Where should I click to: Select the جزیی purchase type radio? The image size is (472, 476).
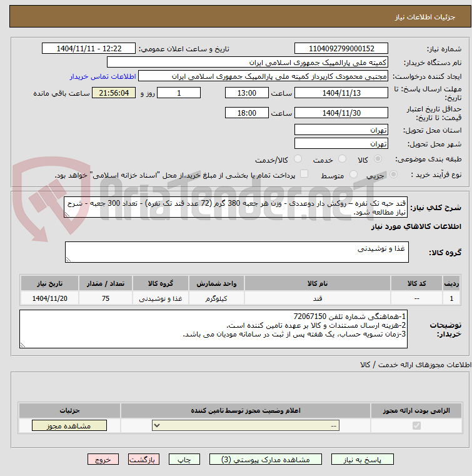pyautogui.click(x=393, y=175)
